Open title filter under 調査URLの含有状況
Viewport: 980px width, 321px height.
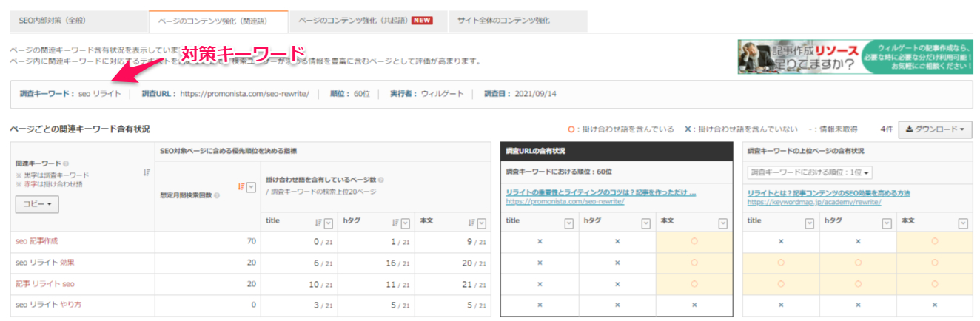pos(568,223)
